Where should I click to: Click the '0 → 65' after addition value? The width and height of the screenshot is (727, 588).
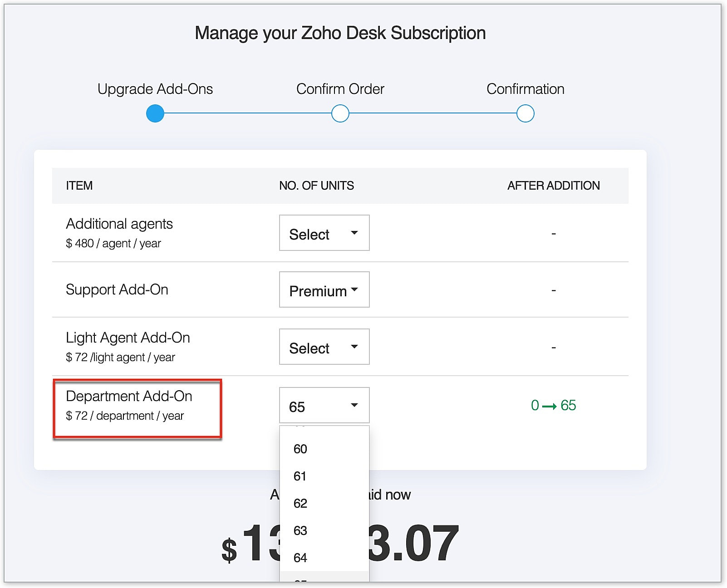click(553, 405)
